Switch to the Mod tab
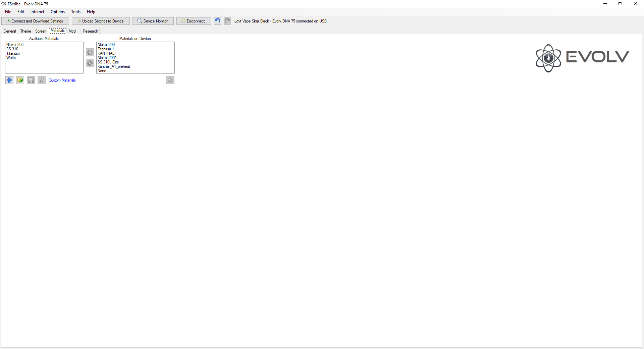The width and height of the screenshot is (644, 349). pyautogui.click(x=72, y=31)
